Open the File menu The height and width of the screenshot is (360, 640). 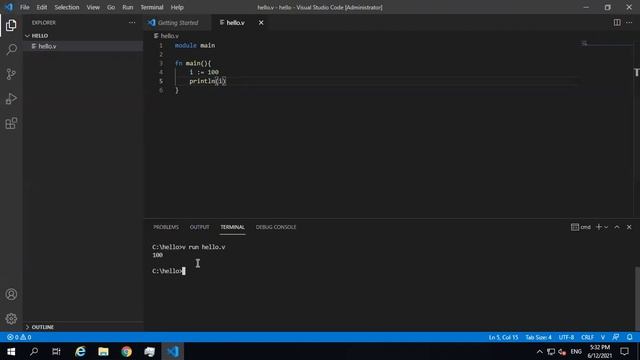[x=24, y=7]
